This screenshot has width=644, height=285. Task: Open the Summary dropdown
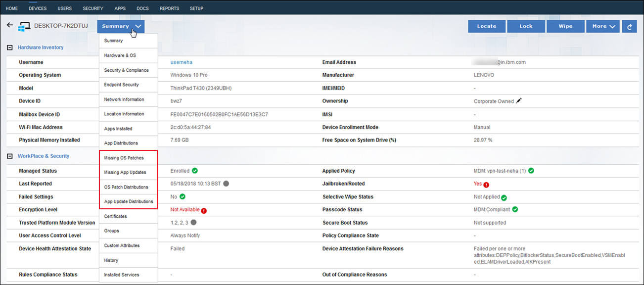click(x=121, y=26)
